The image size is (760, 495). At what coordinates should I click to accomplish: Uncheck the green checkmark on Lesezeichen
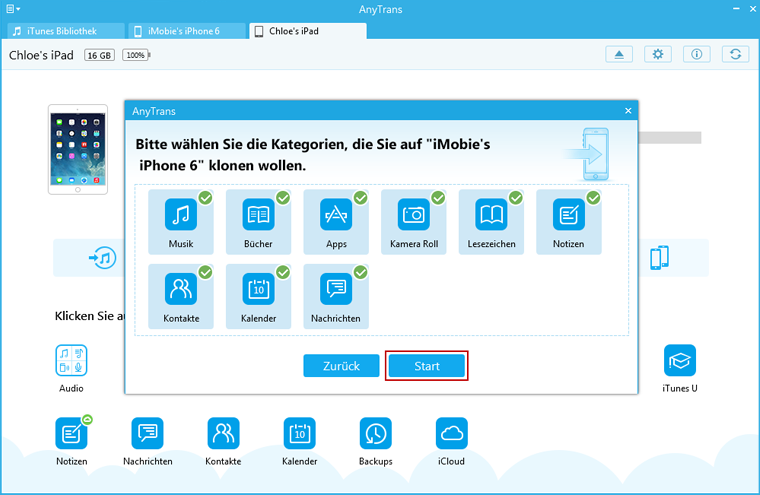click(516, 198)
